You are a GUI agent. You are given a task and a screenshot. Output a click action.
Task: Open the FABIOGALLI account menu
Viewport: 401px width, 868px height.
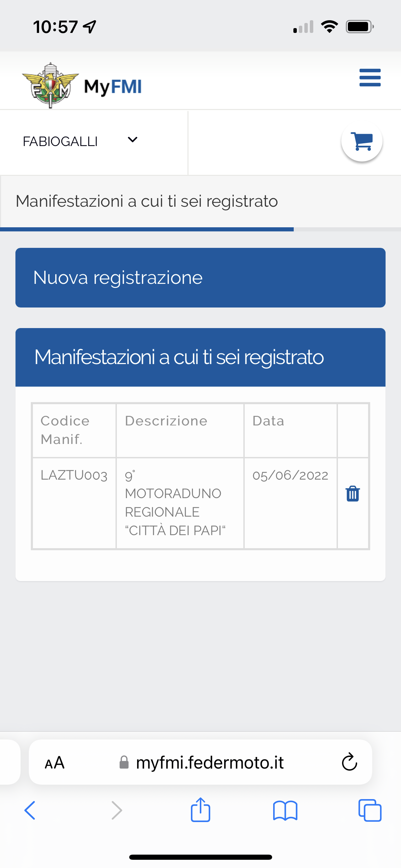coord(80,141)
